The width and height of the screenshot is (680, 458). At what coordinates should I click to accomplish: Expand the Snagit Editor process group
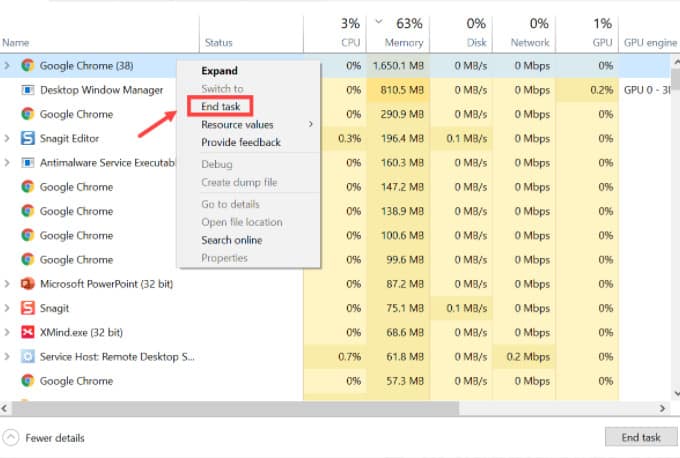(x=8, y=138)
